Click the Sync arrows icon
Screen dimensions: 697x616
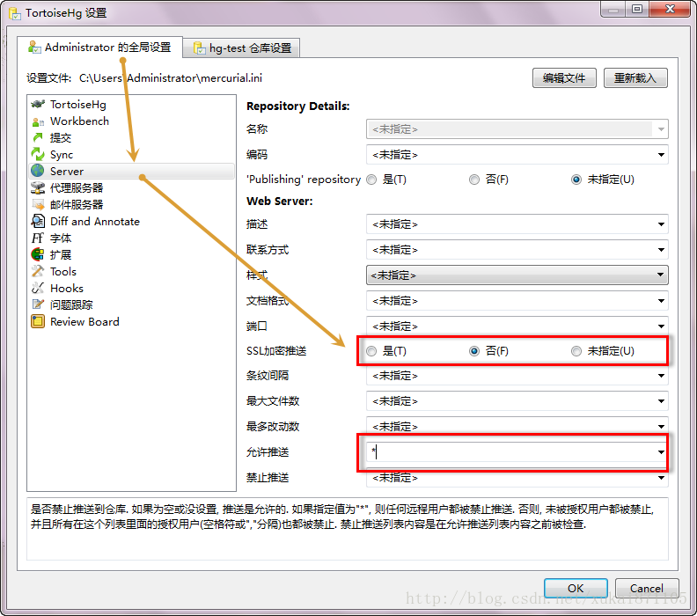point(38,154)
